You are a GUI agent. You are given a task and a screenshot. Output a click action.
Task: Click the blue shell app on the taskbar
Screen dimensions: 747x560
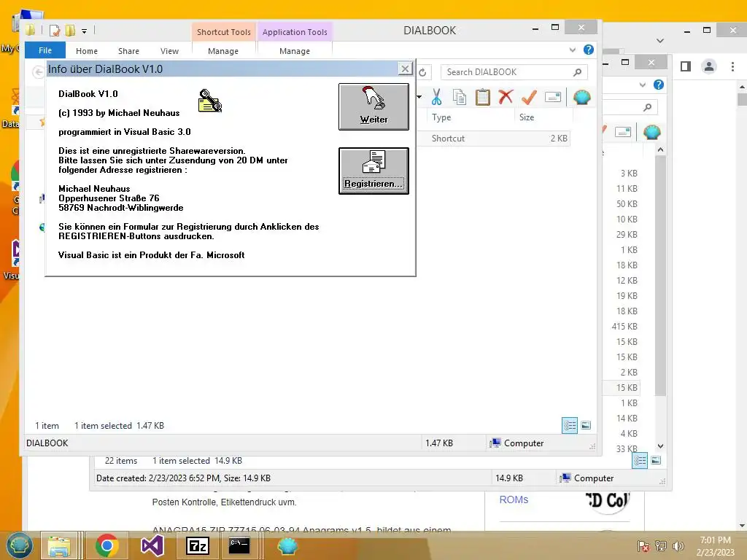[287, 545]
